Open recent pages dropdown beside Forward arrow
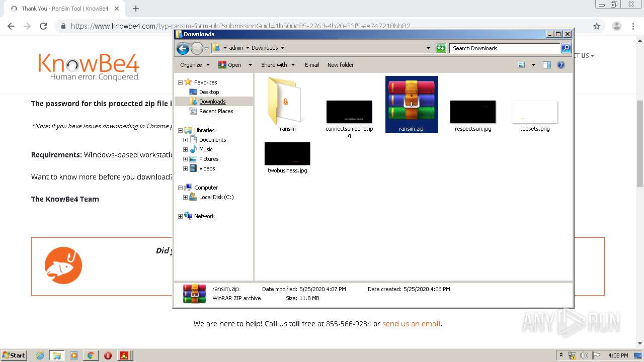Screen dimensions: 644x362 click(x=206, y=48)
